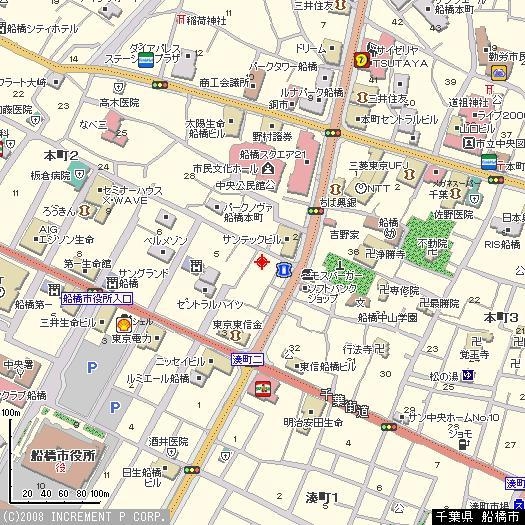Select the TSUTAYA yellow store icon
This screenshot has height=525, width=525.
362,60
